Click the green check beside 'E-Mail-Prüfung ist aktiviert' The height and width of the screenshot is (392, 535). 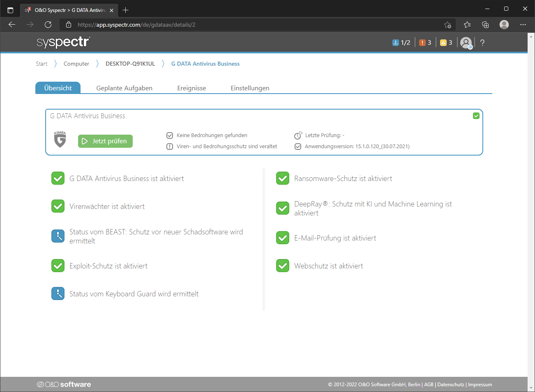click(x=283, y=238)
